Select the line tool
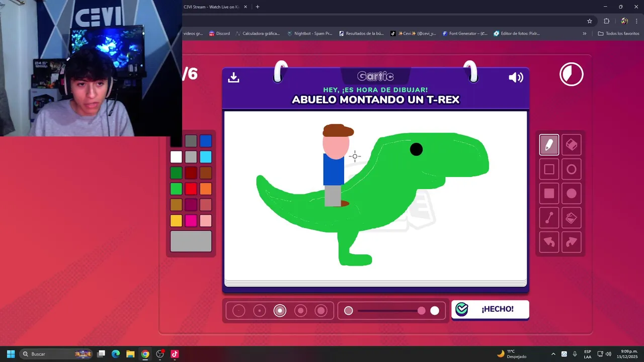Image resolution: width=644 pixels, height=362 pixels. pyautogui.click(x=549, y=218)
